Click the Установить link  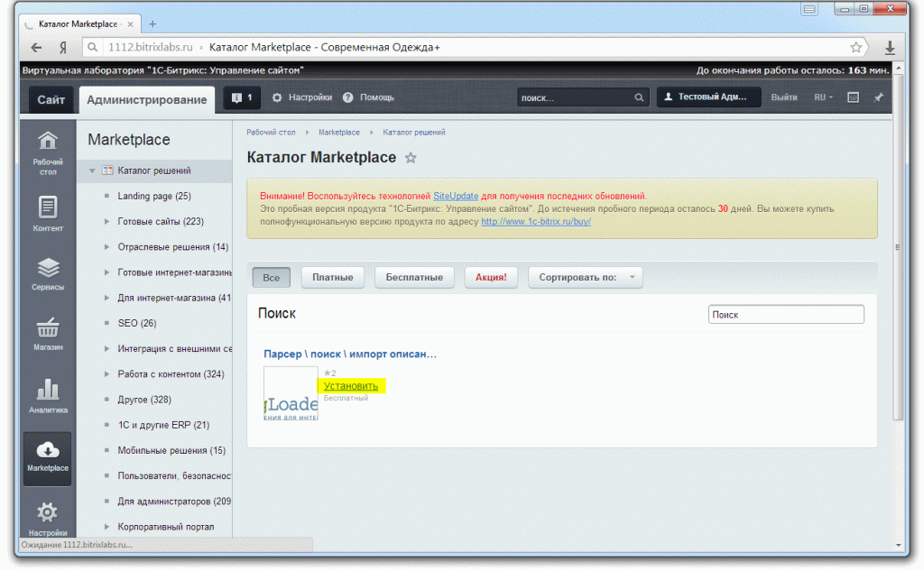351,386
